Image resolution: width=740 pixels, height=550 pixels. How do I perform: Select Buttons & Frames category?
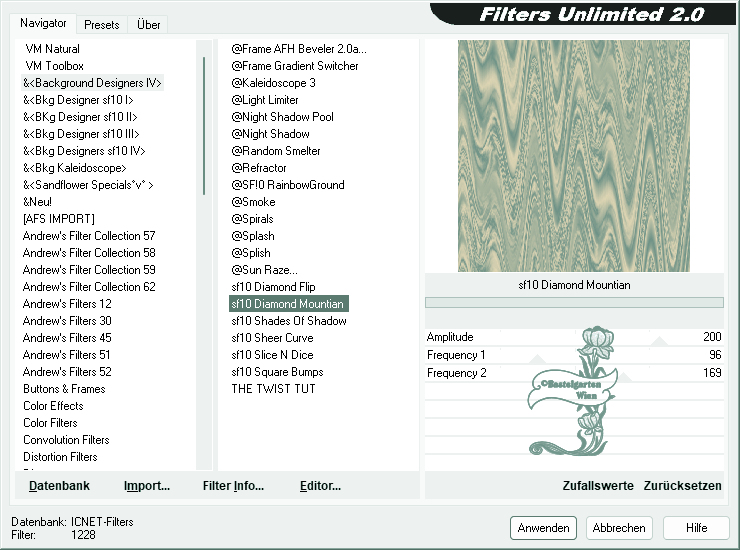64,389
